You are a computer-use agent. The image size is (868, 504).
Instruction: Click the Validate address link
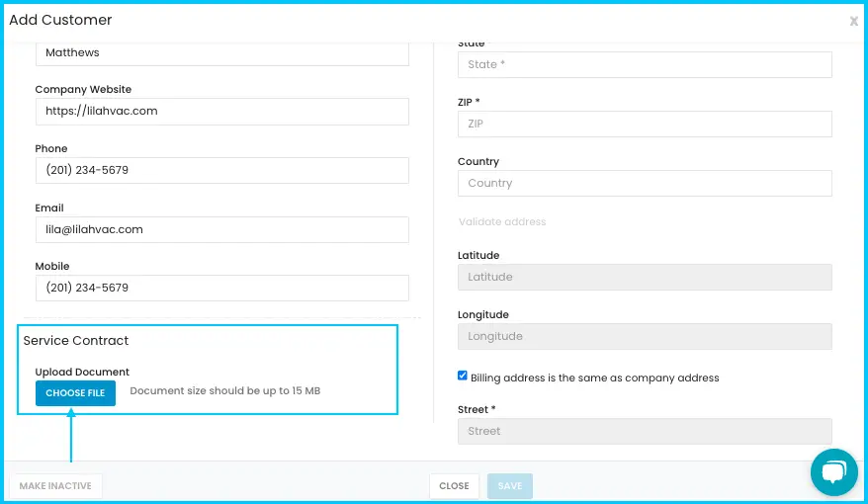tap(502, 221)
